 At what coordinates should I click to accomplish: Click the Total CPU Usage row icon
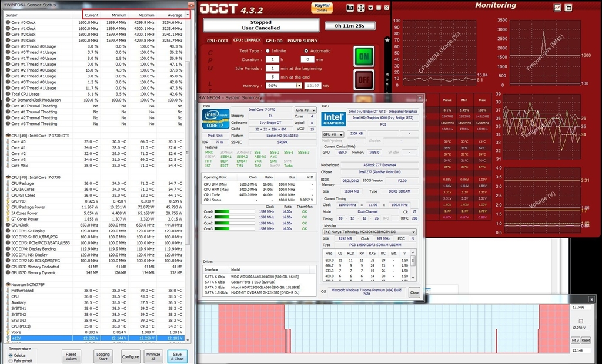tap(8, 94)
